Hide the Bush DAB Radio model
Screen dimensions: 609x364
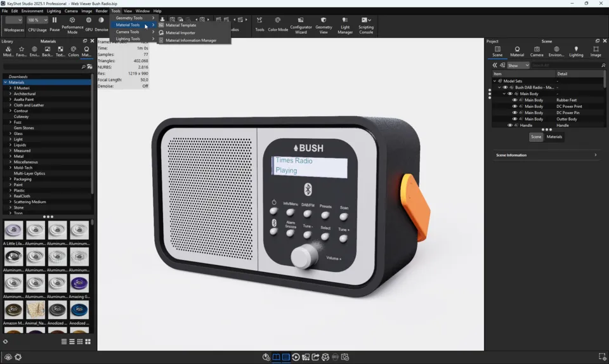pyautogui.click(x=506, y=88)
